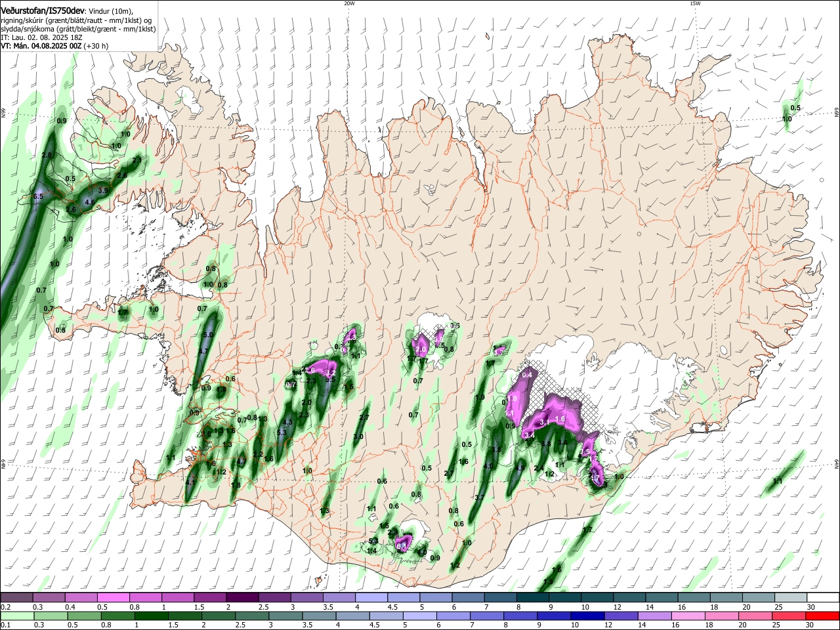The height and width of the screenshot is (630, 840).
Task: Pick the rain scale swatch labeled 2.5
Action: (252, 616)
